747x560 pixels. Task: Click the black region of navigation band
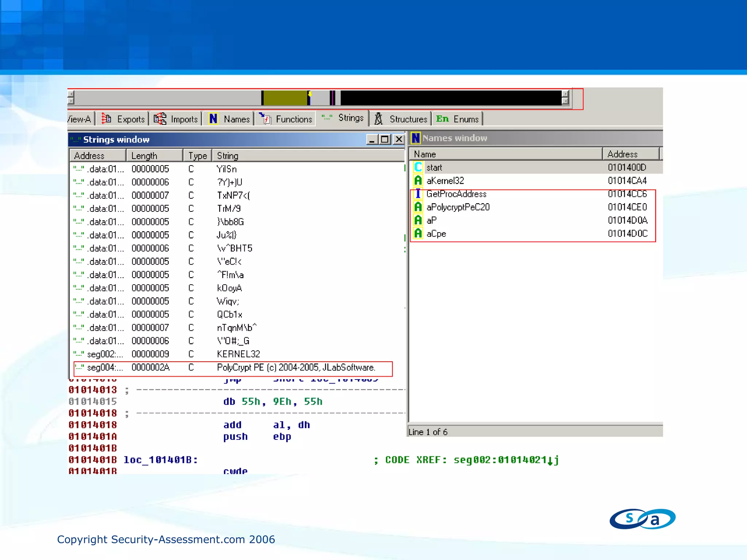[x=450, y=98]
